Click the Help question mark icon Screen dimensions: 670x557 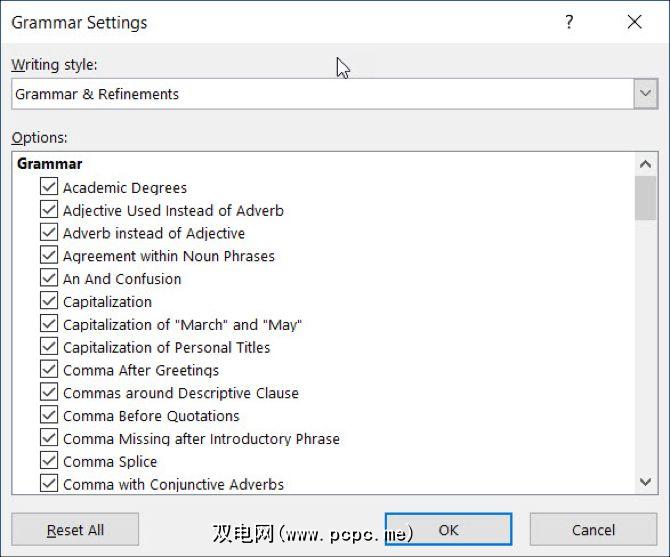click(569, 22)
